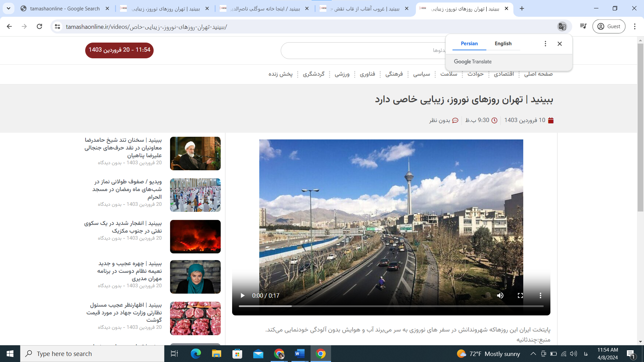Image resolution: width=644 pixels, height=362 pixels.
Task: Play the Tehran Nowruz video
Action: point(243,296)
